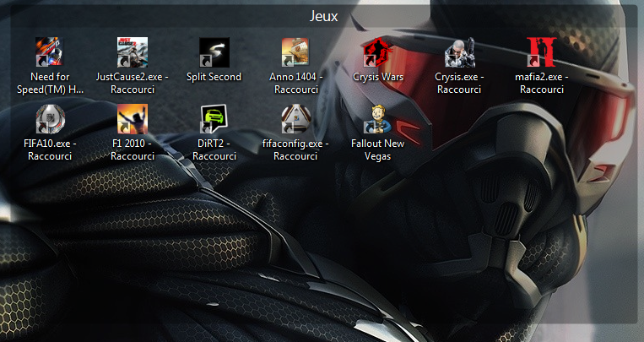Select the "mafia2.exe - Raccourci" text label

[541, 83]
